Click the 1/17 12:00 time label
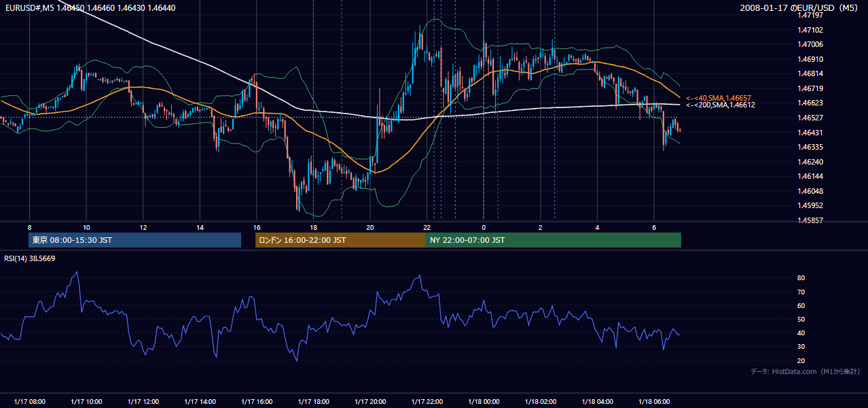868x408 pixels. [143, 401]
